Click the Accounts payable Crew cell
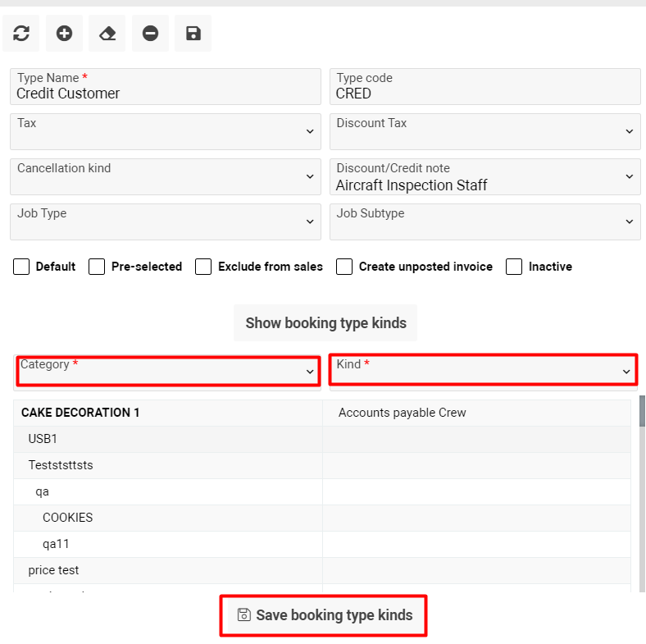 [x=476, y=413]
